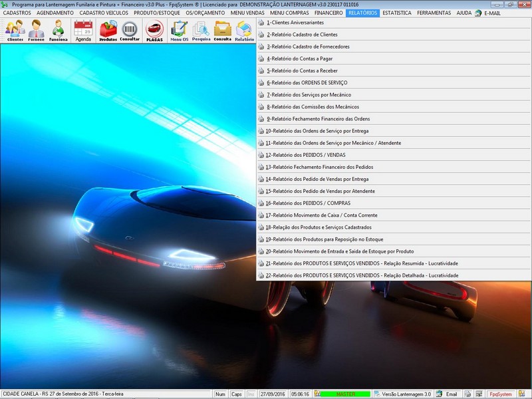
Task: Click the Produtos toolbox icon
Action: click(x=108, y=30)
